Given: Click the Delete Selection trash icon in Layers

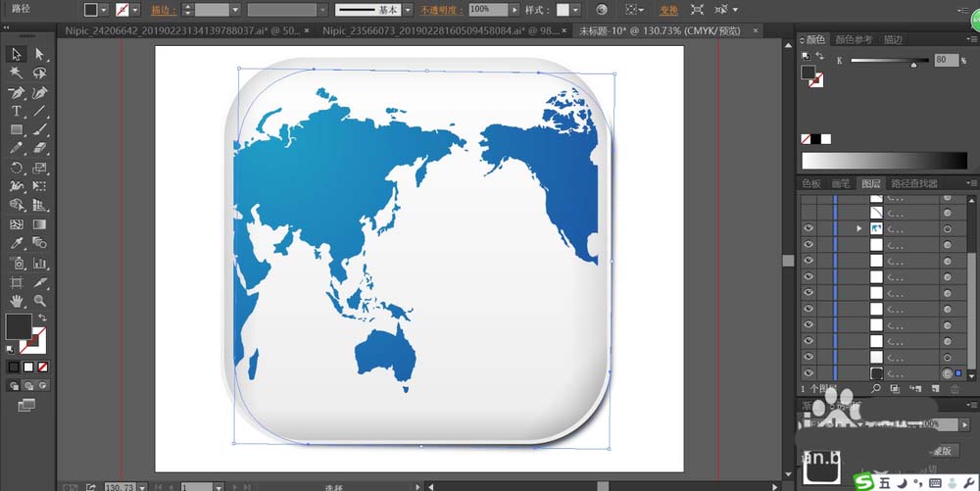Looking at the screenshot, I should point(955,388).
